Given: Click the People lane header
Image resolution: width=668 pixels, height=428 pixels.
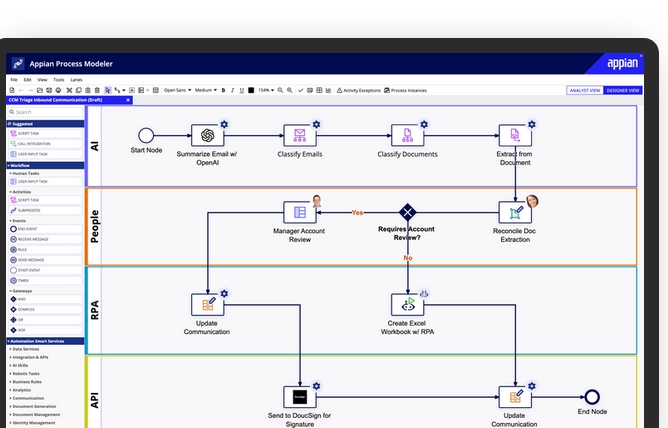Looking at the screenshot, I should pos(94,227).
